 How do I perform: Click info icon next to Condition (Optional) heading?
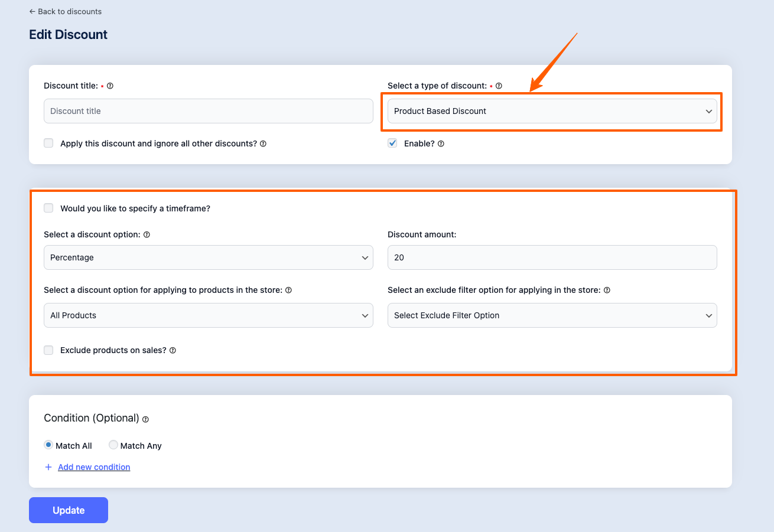(x=145, y=419)
